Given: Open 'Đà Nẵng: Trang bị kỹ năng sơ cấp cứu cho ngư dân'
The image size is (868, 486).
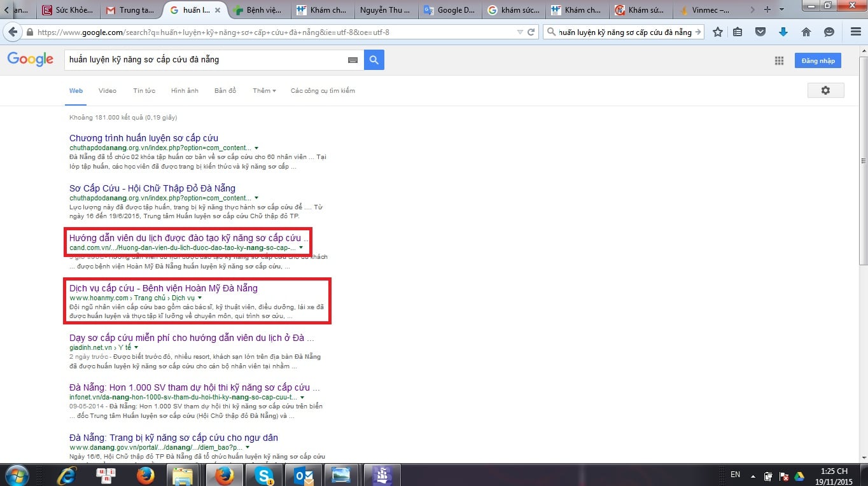Looking at the screenshot, I should 174,438.
